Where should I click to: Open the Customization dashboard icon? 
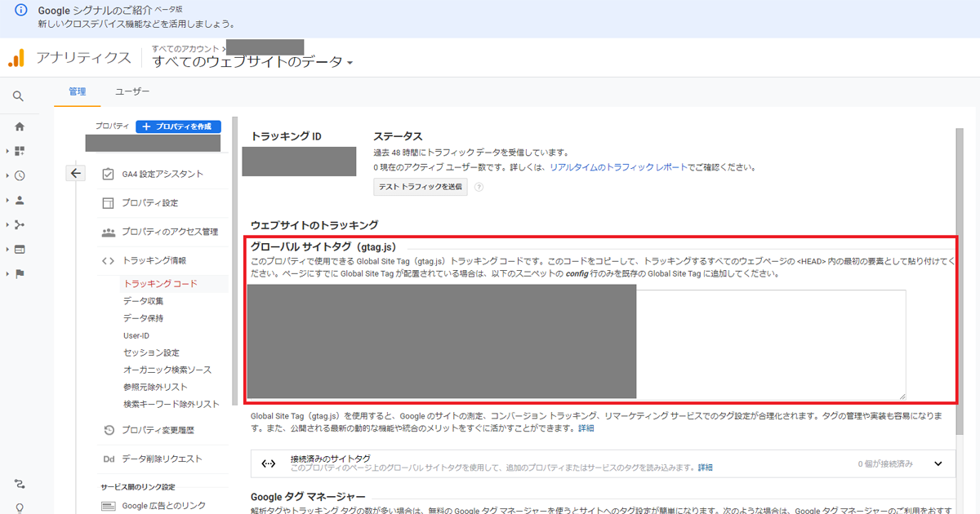pos(20,151)
